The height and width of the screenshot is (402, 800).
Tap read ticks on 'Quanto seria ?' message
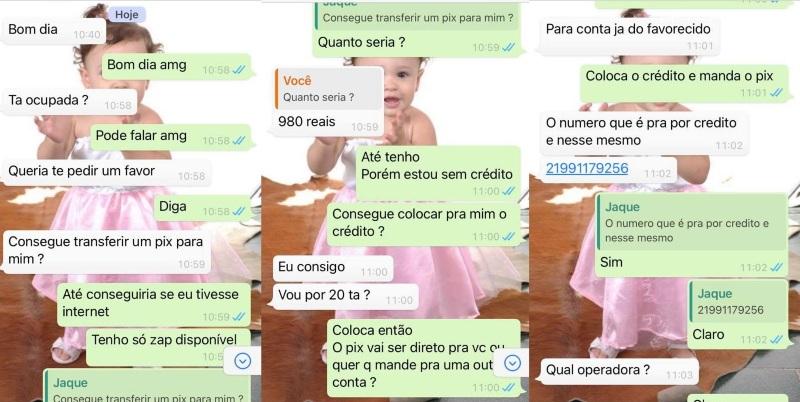(508, 47)
